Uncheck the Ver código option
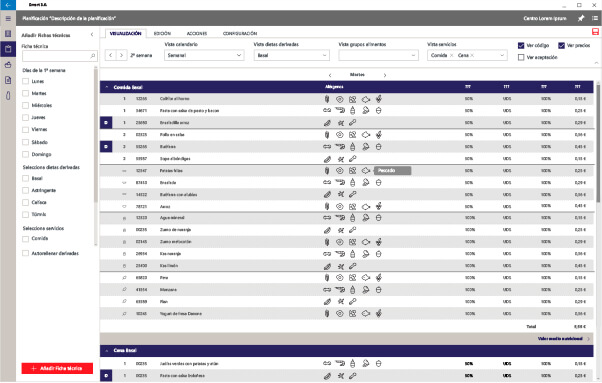The height and width of the screenshot is (383, 602). (x=521, y=46)
